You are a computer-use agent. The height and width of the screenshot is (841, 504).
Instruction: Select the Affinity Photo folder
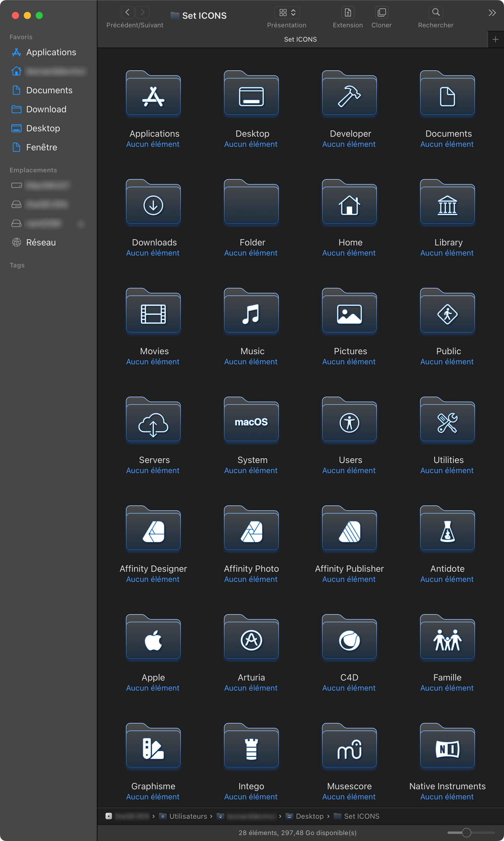click(x=251, y=528)
